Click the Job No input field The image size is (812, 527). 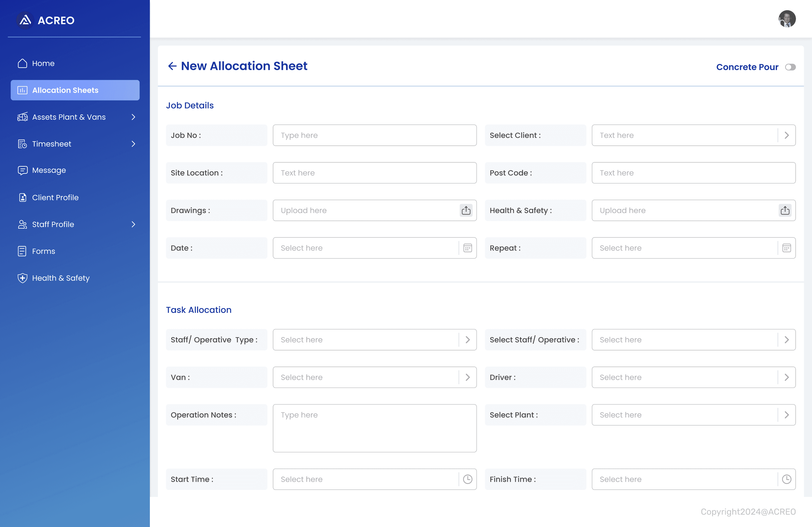tap(374, 135)
